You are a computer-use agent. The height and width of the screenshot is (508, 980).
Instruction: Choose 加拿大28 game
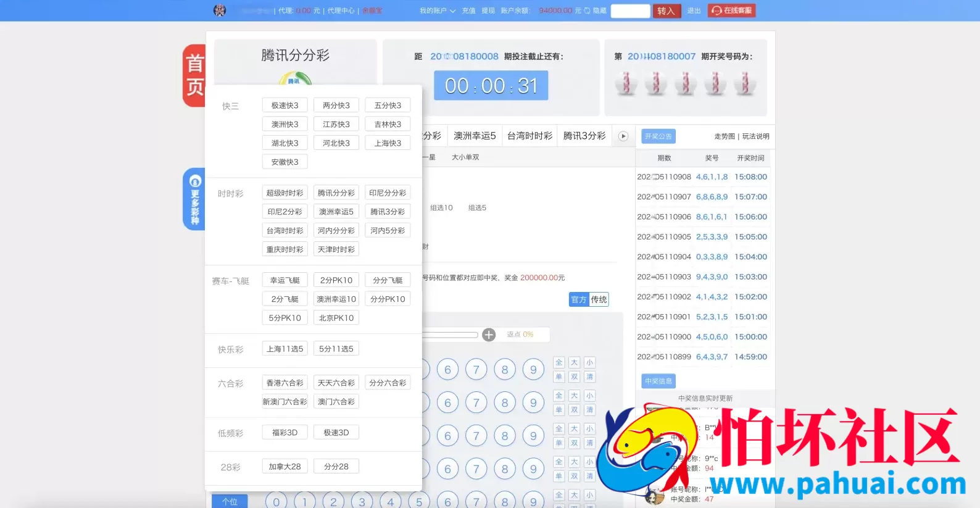(x=284, y=467)
